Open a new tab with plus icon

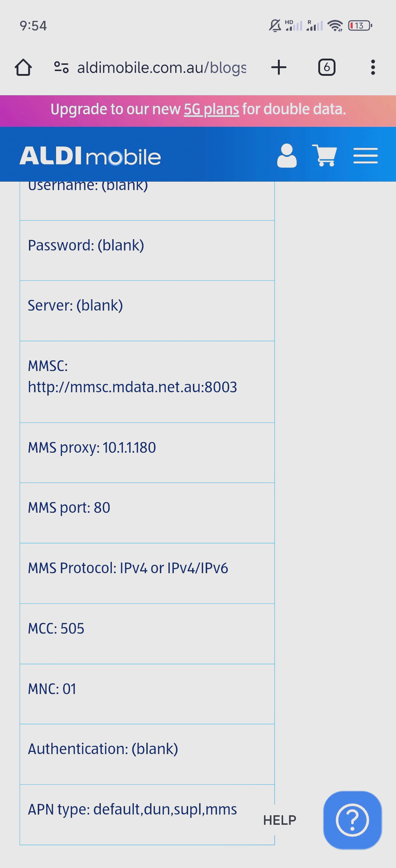(x=279, y=67)
